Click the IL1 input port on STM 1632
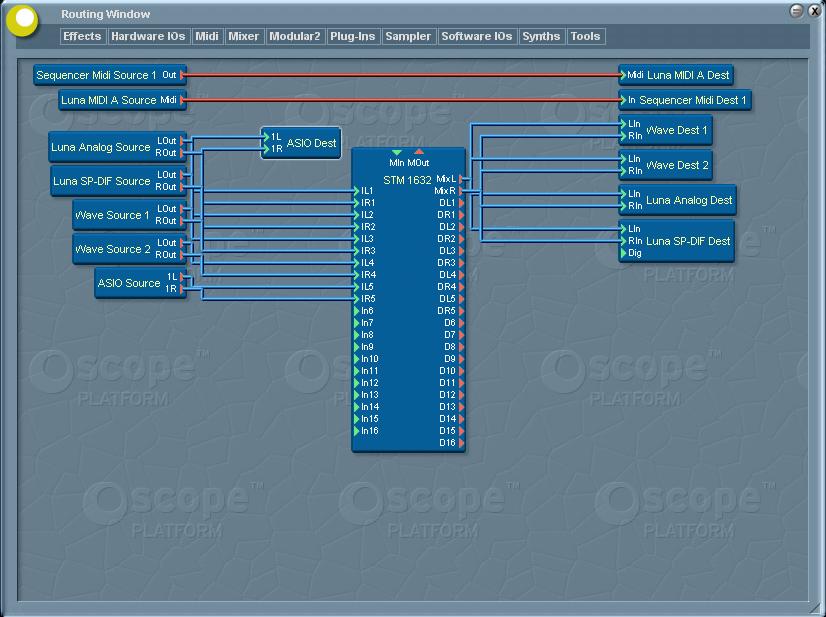This screenshot has width=826, height=617. coord(357,191)
